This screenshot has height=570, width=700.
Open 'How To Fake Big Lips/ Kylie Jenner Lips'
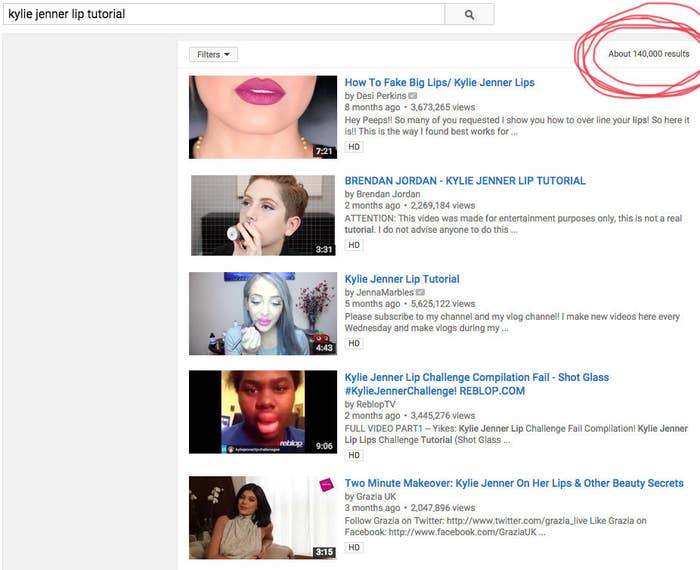pyautogui.click(x=439, y=83)
